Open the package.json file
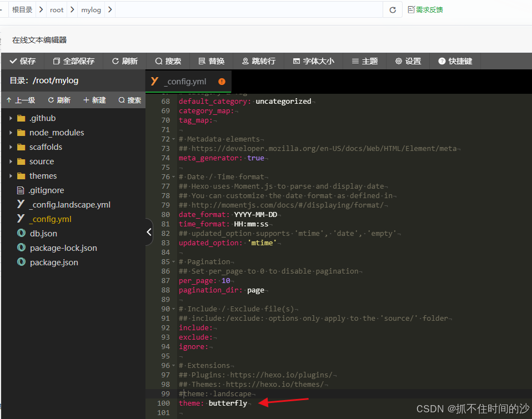 [x=54, y=262]
